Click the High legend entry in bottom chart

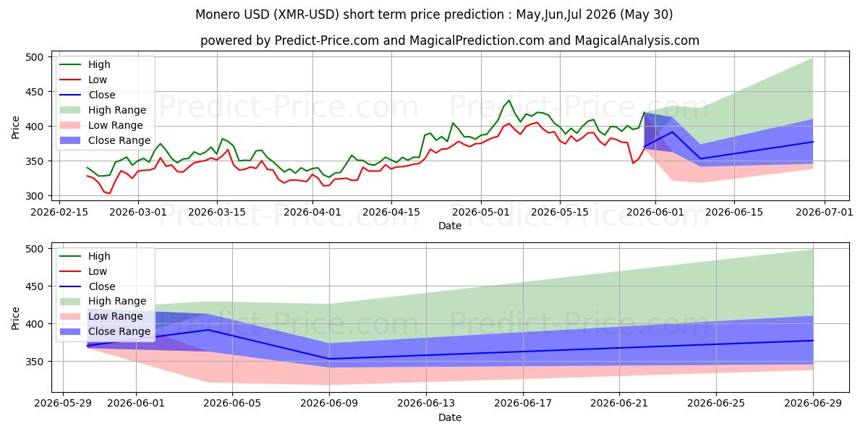click(x=85, y=256)
